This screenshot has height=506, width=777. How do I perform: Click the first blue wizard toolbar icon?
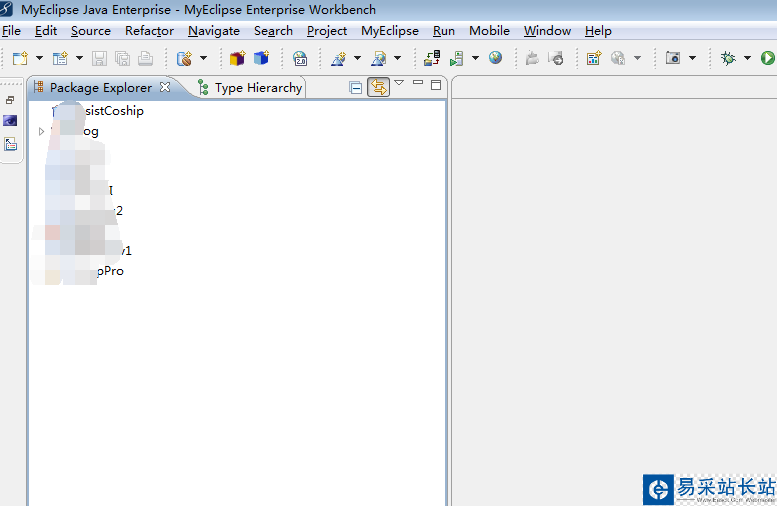[338, 58]
